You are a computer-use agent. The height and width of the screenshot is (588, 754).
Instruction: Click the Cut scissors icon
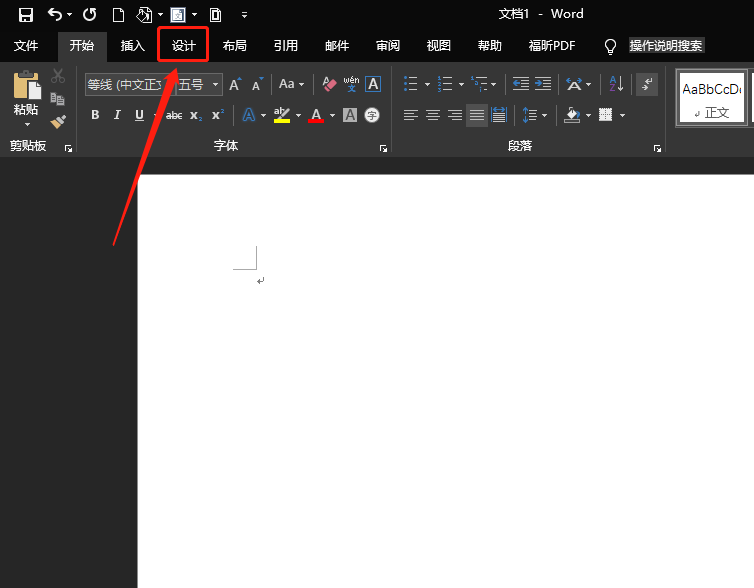[58, 76]
